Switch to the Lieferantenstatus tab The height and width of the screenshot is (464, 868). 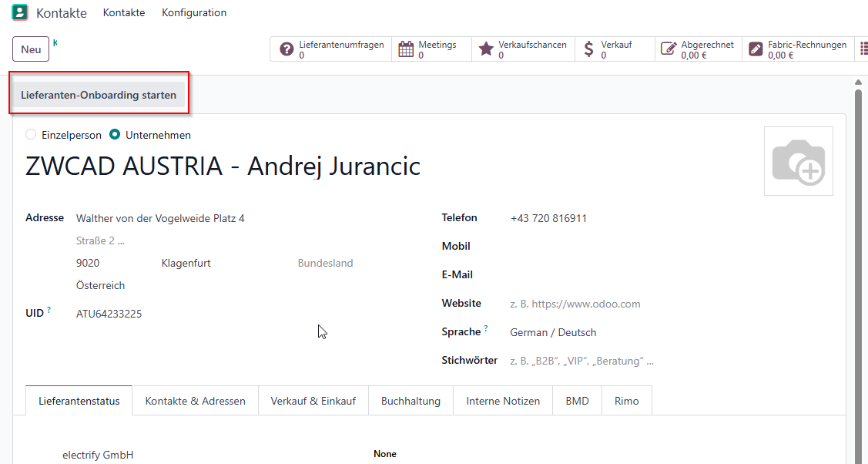79,401
